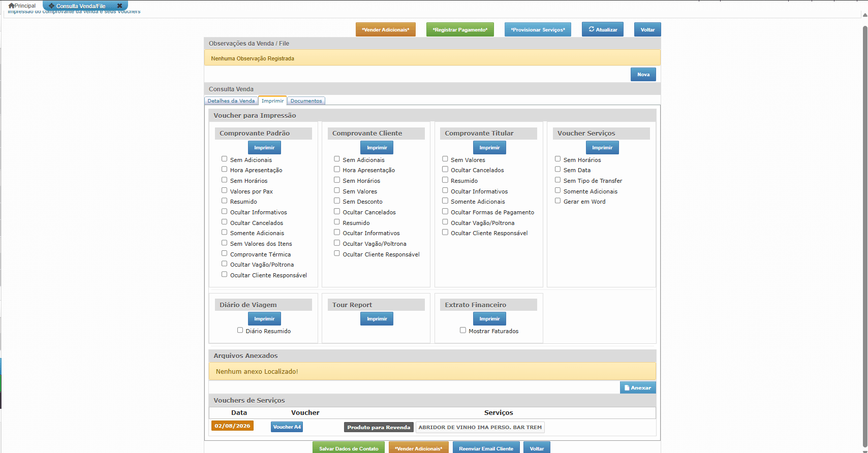
Task: Click the bottom Voltar button
Action: coord(537,448)
